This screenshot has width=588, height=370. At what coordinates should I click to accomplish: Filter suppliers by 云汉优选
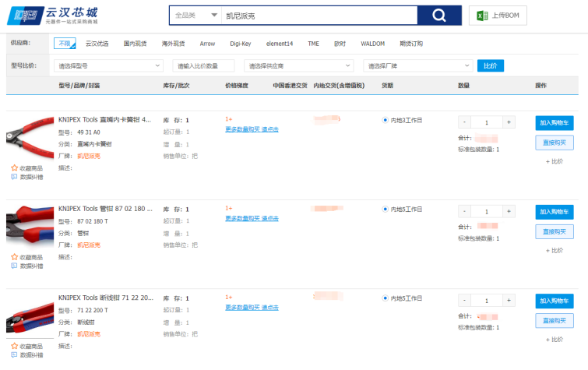click(x=97, y=44)
